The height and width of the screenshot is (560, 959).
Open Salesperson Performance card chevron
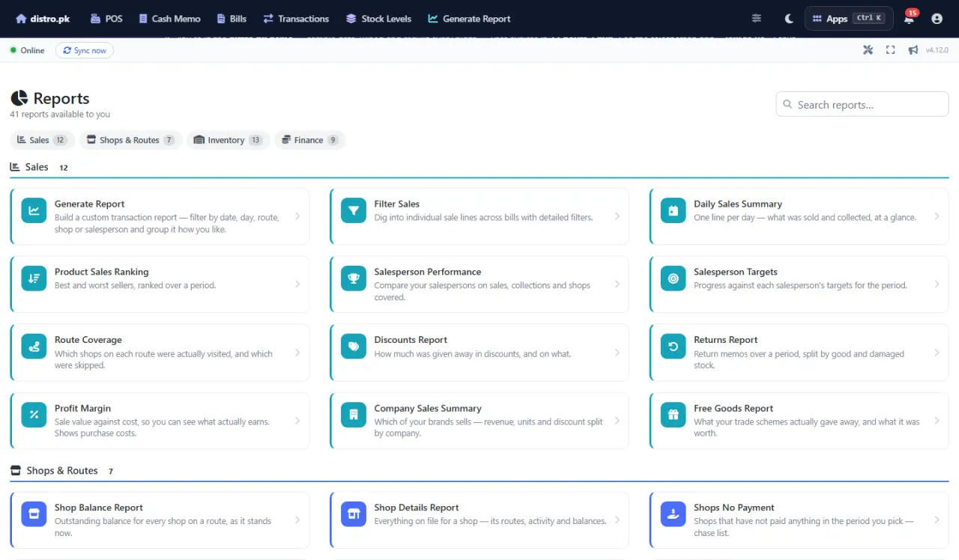[617, 284]
